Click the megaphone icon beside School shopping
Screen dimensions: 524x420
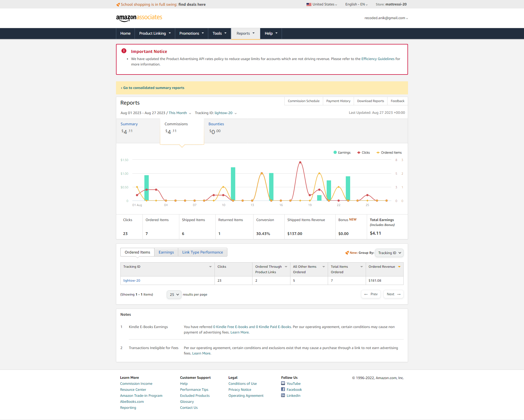118,5
